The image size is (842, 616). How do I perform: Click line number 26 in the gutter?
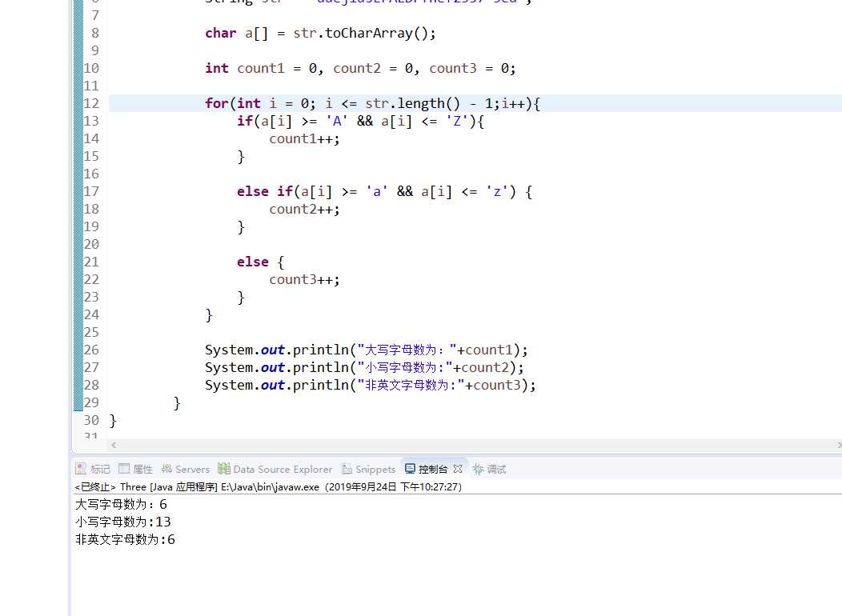click(91, 350)
